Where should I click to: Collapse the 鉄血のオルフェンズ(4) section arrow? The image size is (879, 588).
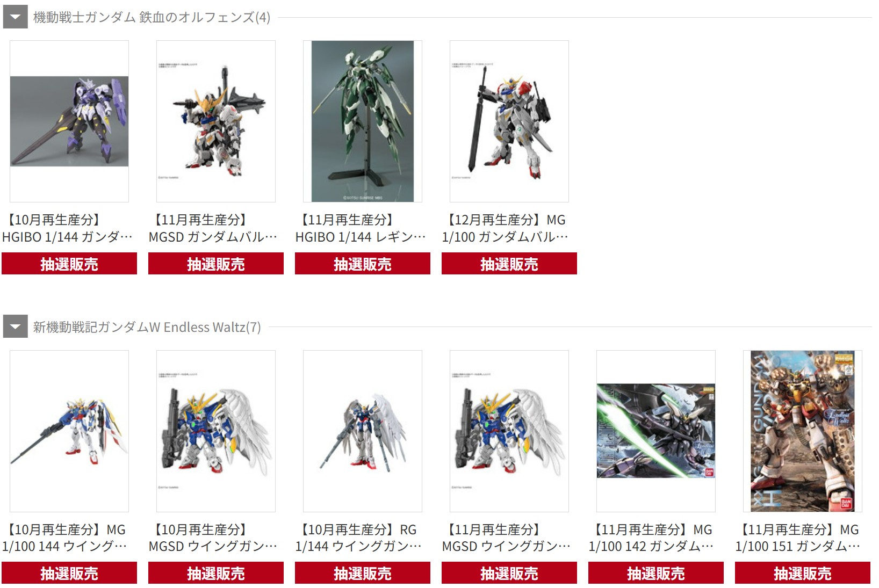[x=15, y=17]
